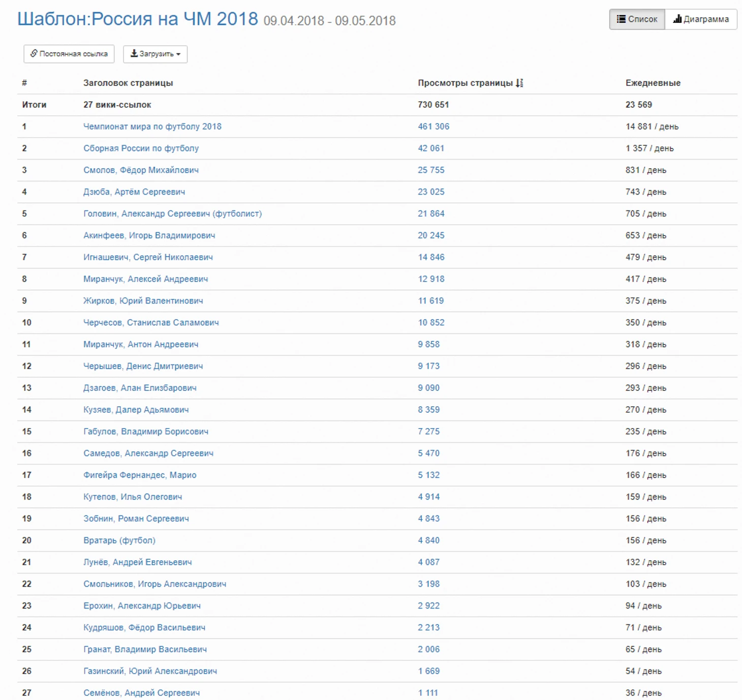Image resolution: width=742 pixels, height=700 pixels.
Task: Open Кудряшов, Фёдор Васильевич link
Action: 144,628
